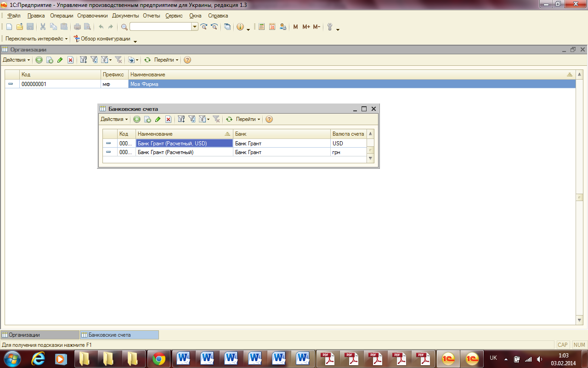This screenshot has height=368, width=588.
Task: Open Google Chrome from taskbar
Action: [x=159, y=359]
